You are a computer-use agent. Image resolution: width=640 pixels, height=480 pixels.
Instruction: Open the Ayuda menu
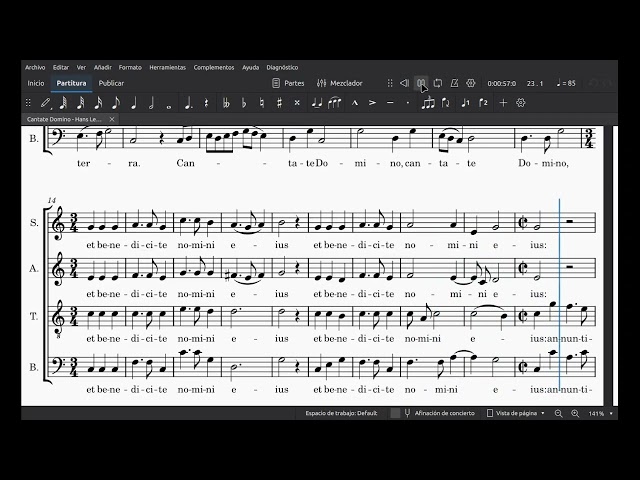[251, 67]
